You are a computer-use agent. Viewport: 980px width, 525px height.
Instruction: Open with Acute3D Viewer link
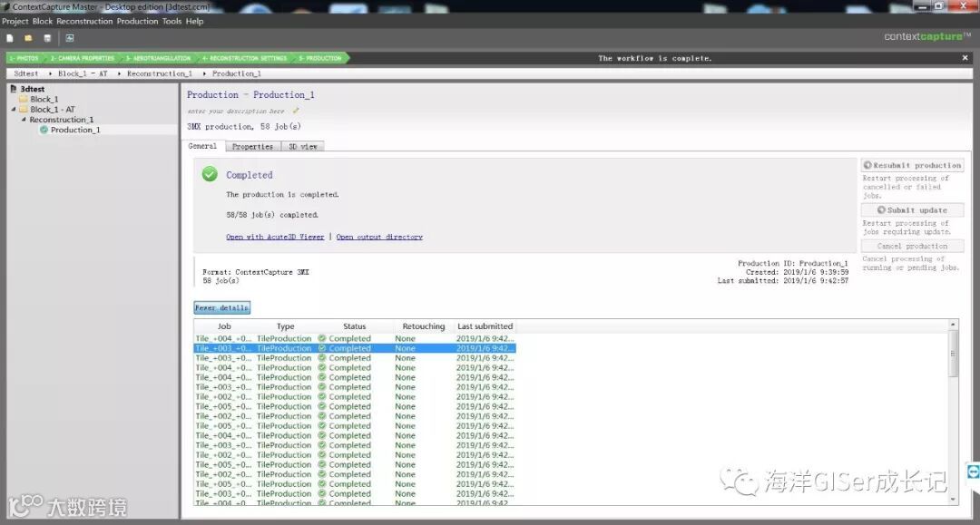coord(275,238)
